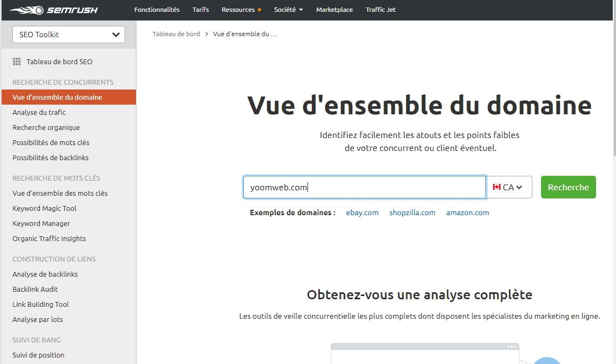The image size is (616, 364).
Task: Open the CA country dropdown
Action: (509, 187)
